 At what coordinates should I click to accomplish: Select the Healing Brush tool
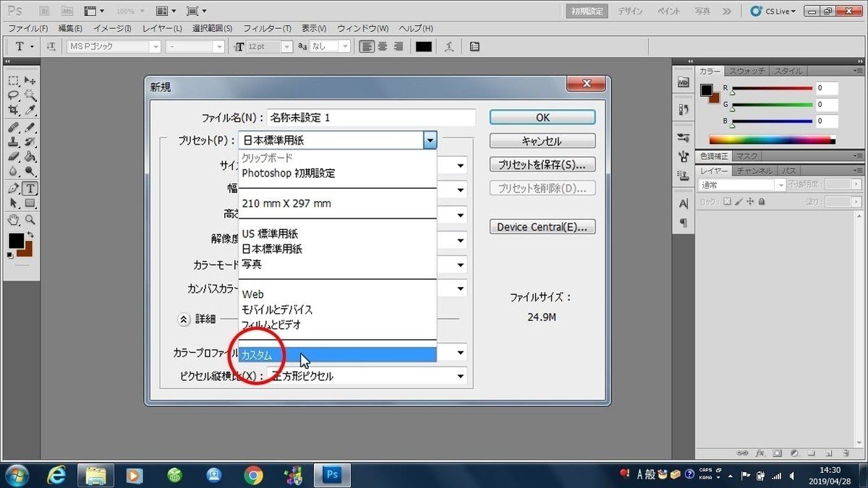pyautogui.click(x=14, y=127)
